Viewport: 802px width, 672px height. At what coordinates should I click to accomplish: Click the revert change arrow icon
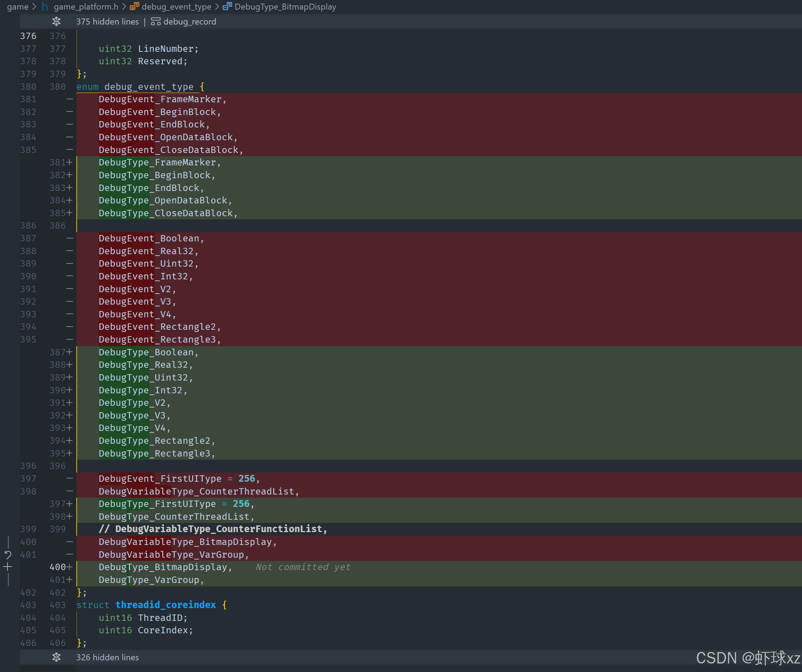pos(8,554)
